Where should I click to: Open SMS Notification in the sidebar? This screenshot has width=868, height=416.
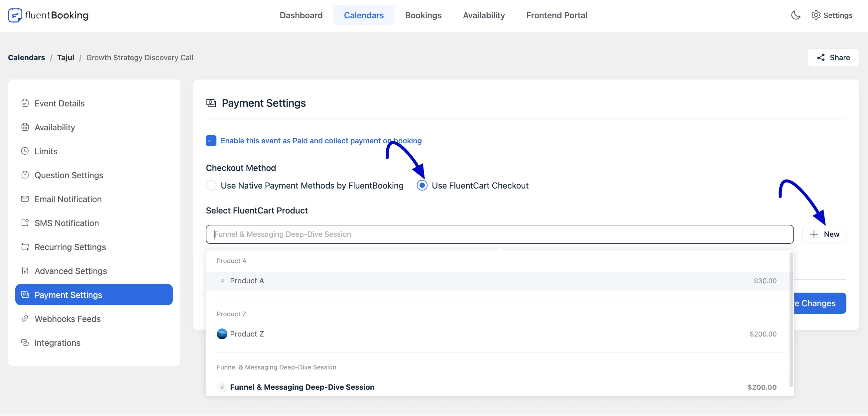pos(94,223)
